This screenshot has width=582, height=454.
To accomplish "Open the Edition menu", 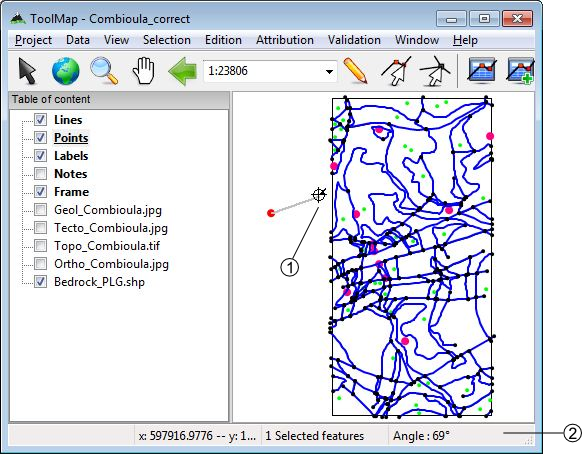I will click(x=223, y=40).
